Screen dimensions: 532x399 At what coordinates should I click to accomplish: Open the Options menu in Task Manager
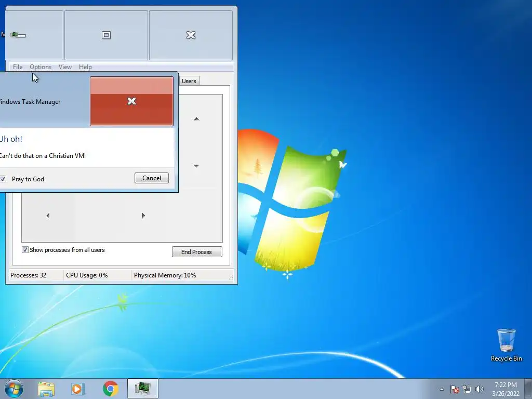tap(41, 67)
